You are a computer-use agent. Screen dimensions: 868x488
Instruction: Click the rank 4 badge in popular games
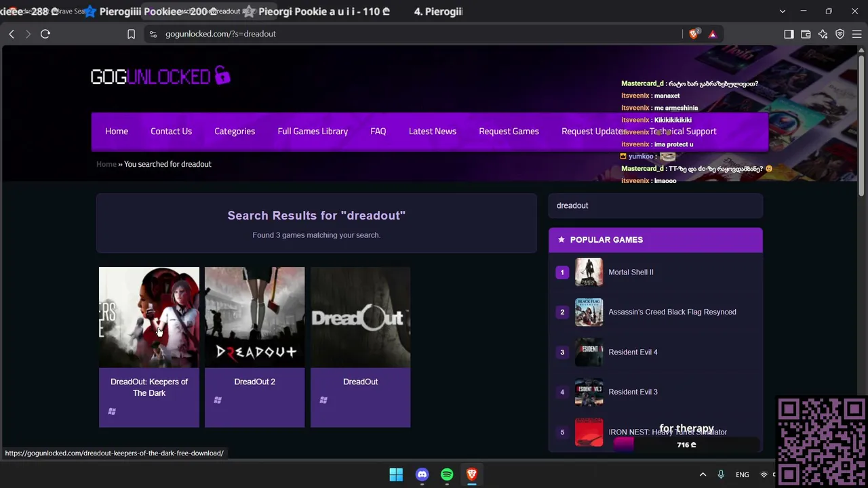point(561,392)
